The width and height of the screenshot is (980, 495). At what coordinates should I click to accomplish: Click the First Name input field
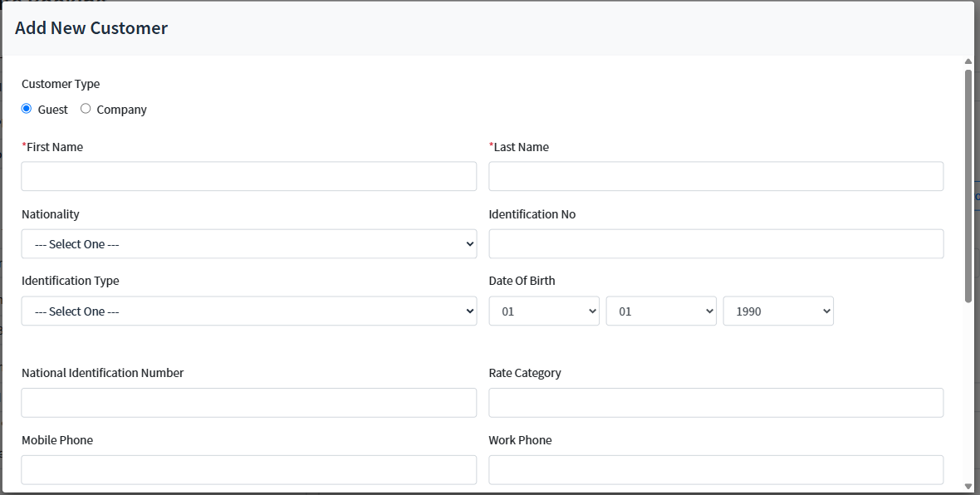(249, 176)
